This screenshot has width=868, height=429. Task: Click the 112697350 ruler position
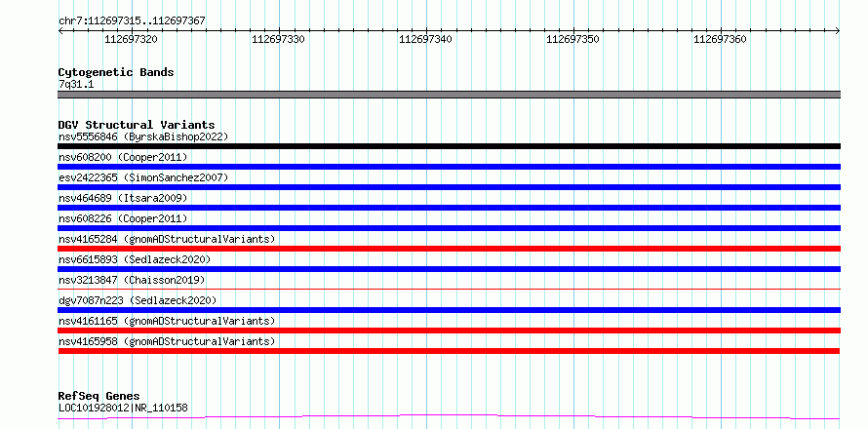click(x=572, y=39)
